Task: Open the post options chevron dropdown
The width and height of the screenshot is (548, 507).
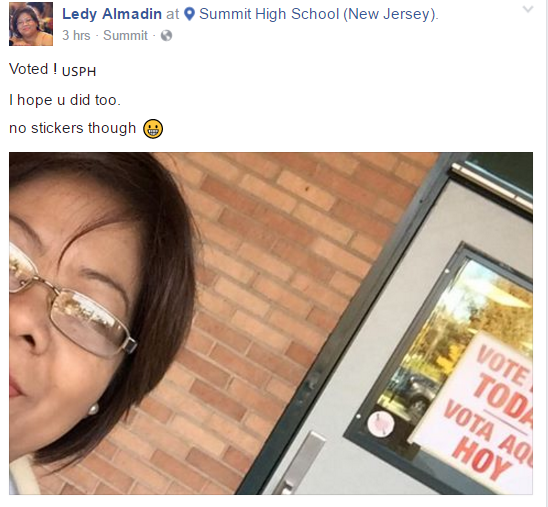Action: (528, 9)
